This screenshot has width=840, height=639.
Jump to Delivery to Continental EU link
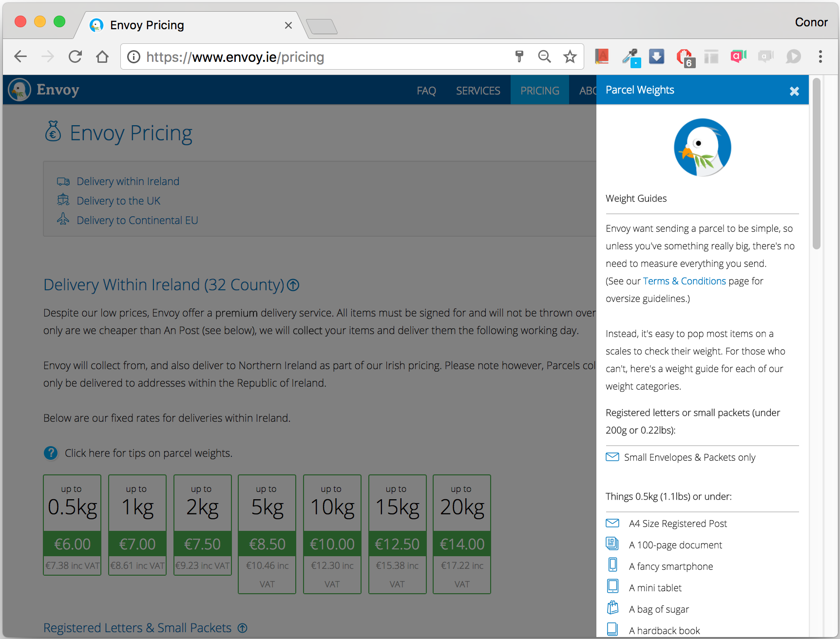[137, 220]
